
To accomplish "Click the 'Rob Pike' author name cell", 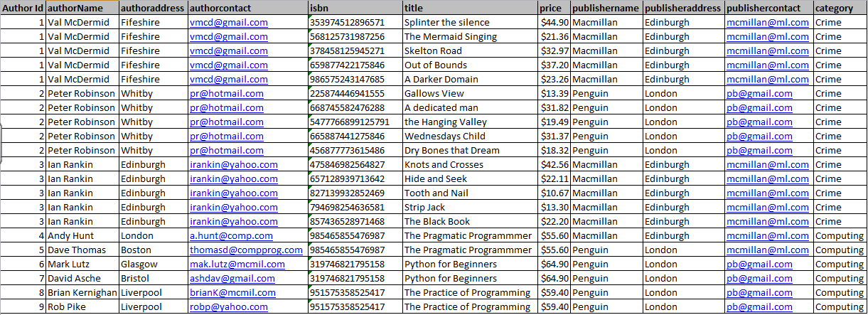I will (82, 306).
